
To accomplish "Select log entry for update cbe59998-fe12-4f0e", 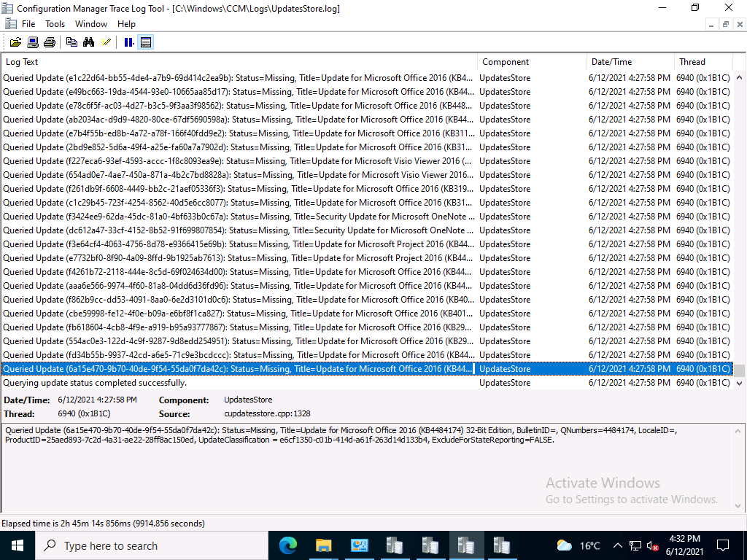I will (x=367, y=313).
